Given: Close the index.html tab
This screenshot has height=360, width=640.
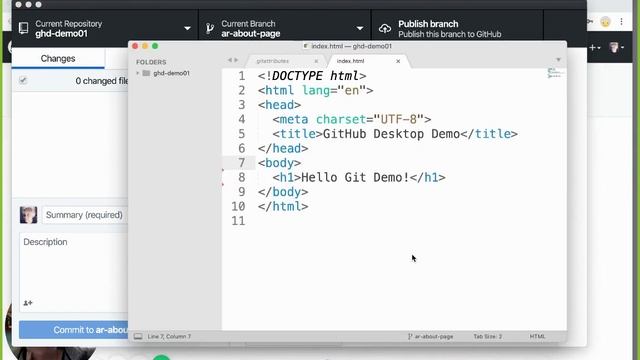Looking at the screenshot, I should pyautogui.click(x=398, y=61).
